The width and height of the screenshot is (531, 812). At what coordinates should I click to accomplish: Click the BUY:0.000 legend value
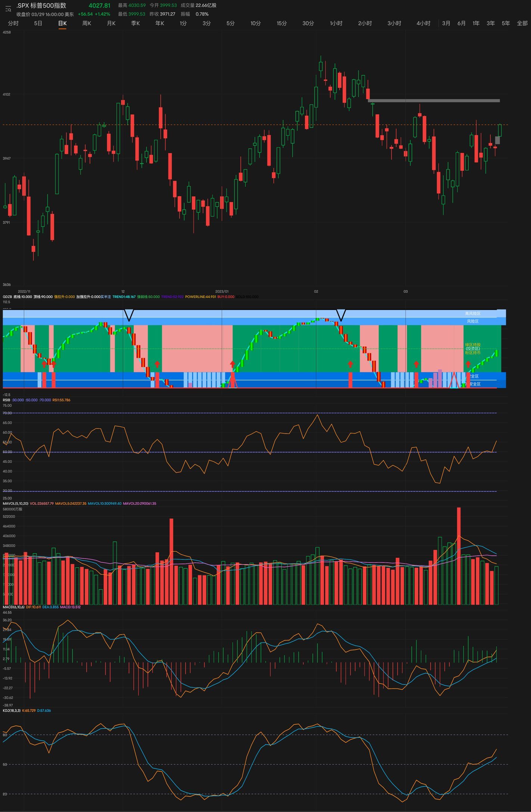click(x=226, y=297)
